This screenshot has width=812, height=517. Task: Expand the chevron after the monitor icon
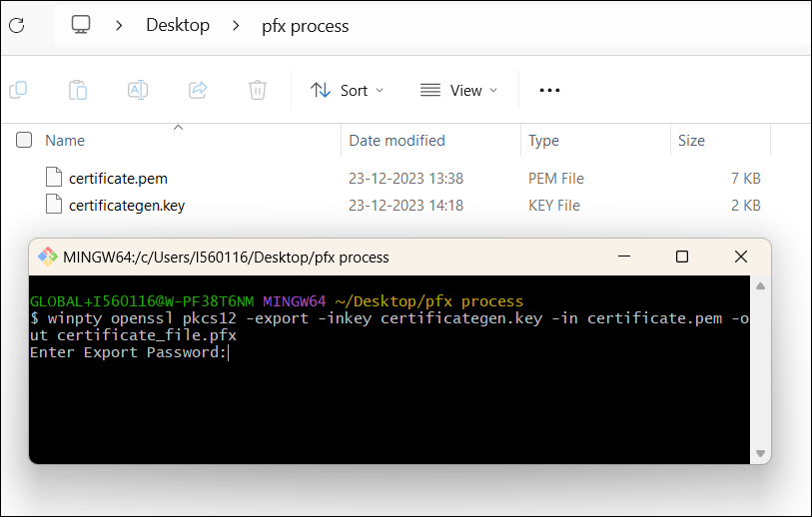pos(119,25)
